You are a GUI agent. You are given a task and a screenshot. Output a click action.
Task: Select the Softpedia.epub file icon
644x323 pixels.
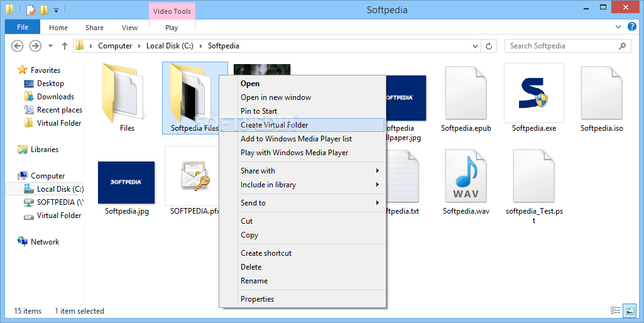click(x=466, y=93)
